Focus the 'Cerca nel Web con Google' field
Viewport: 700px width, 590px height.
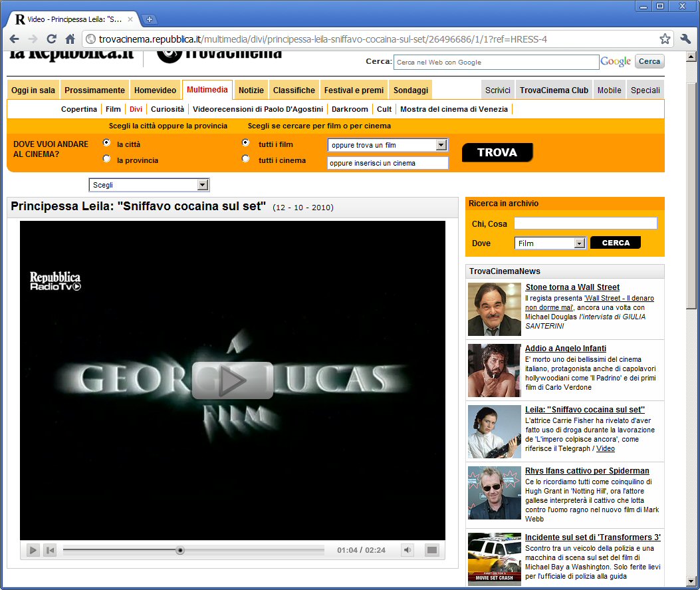(x=496, y=62)
